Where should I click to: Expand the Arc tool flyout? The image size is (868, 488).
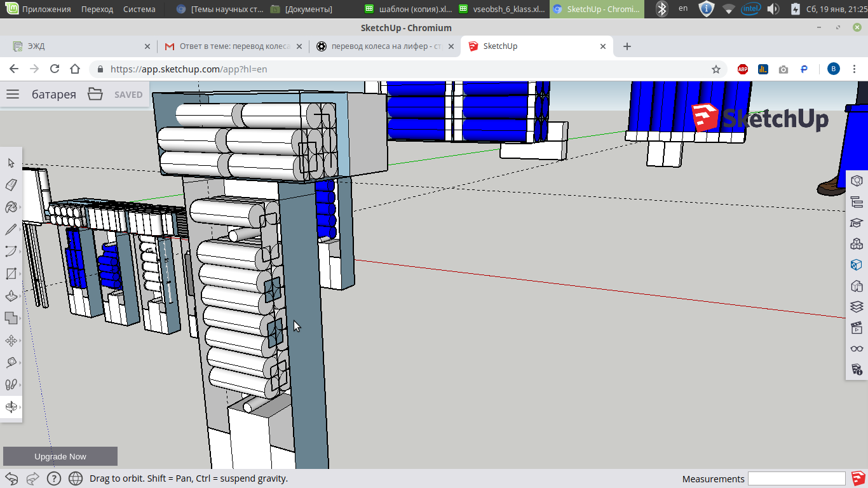coord(20,252)
